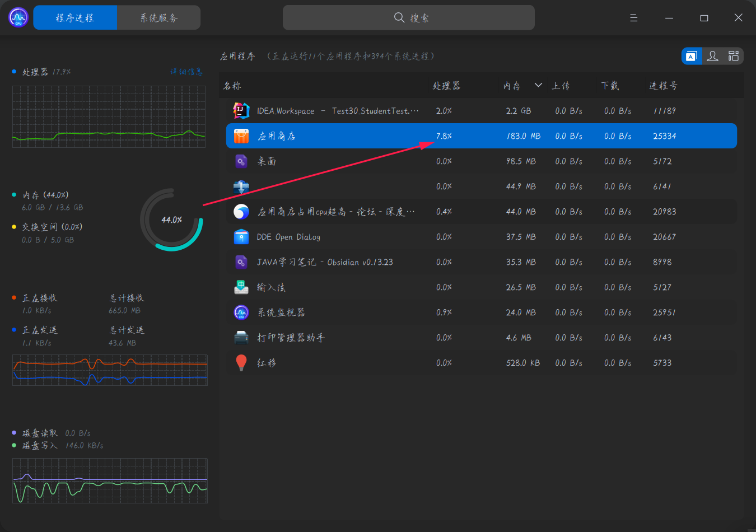756x532 pixels.
Task: Activate the applications view toggle
Action: tap(692, 56)
